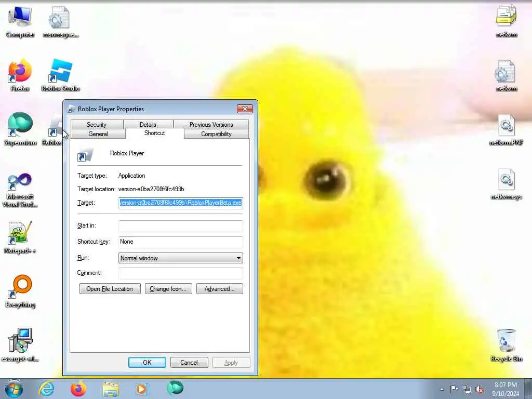Select the Microsoft Visual Studio desktop shortcut

point(20,190)
